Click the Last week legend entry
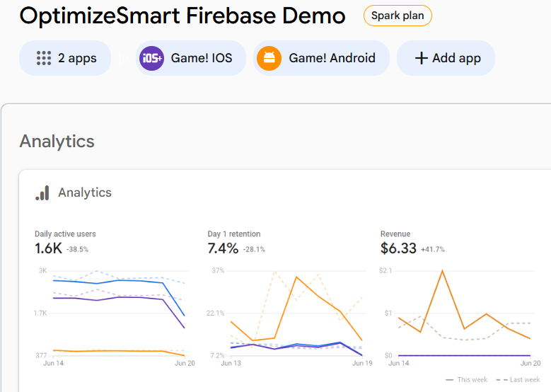Viewport: 551px width, 392px height. [x=518, y=380]
